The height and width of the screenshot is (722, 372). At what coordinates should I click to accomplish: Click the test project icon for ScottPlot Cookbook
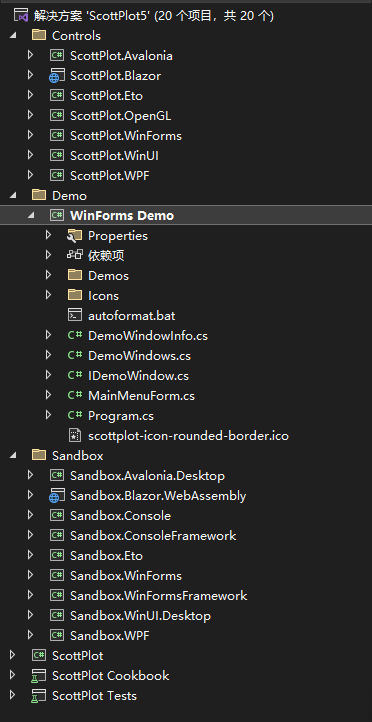(x=39, y=676)
